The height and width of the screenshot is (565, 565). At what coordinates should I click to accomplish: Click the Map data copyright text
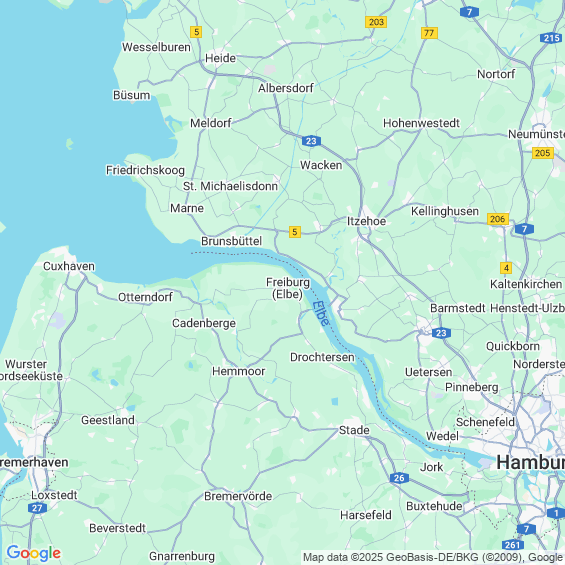coord(433,557)
